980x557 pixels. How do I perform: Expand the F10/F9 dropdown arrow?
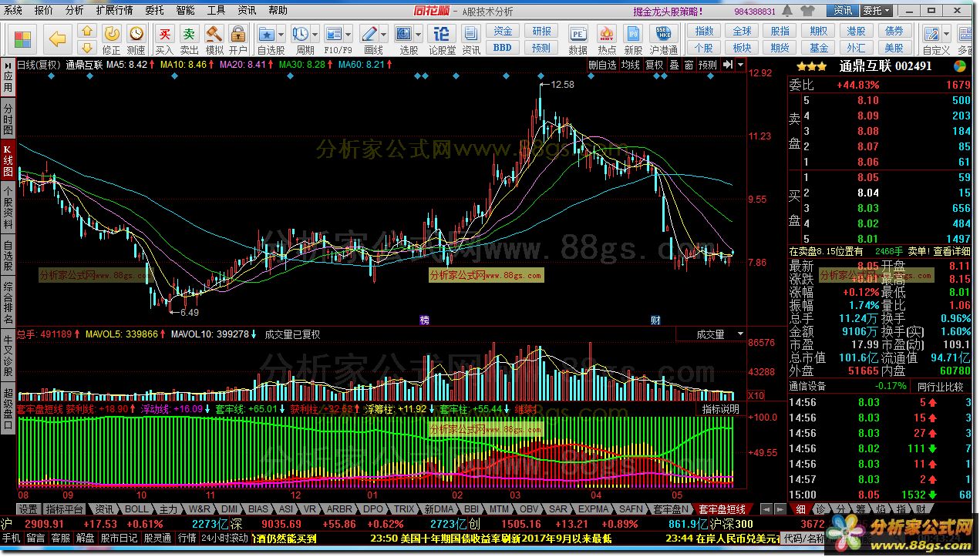(x=349, y=34)
